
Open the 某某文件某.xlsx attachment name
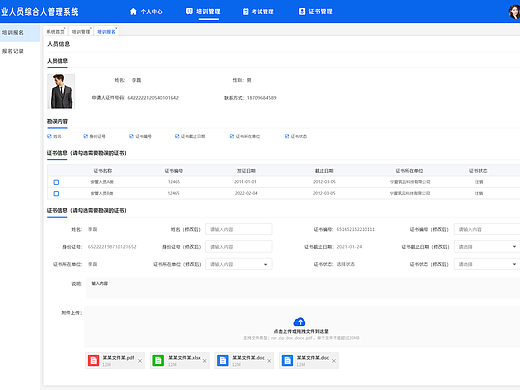click(x=184, y=358)
